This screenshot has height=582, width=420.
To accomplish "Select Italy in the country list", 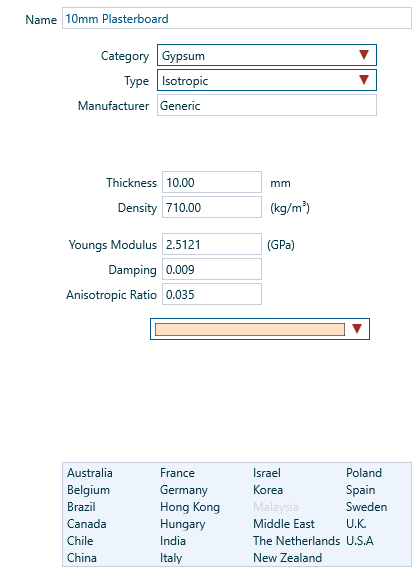I will (171, 558).
